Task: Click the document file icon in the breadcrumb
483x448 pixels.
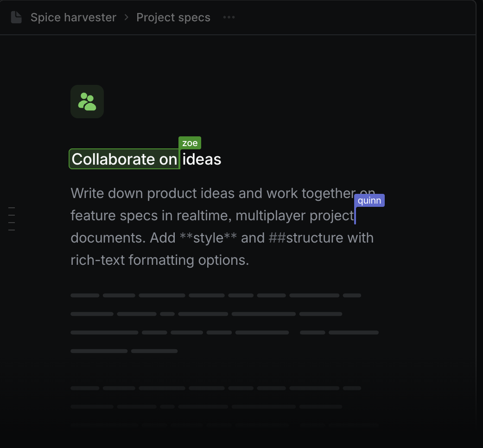Action: [17, 17]
